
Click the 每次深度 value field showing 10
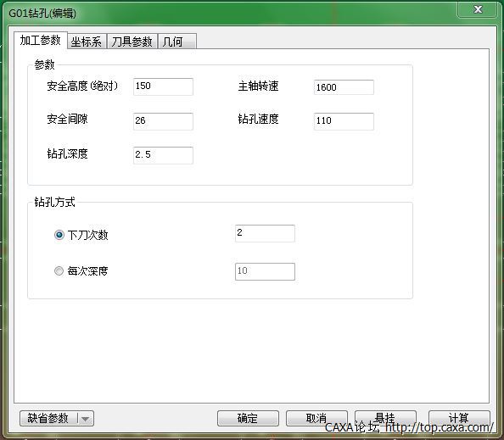click(x=265, y=271)
